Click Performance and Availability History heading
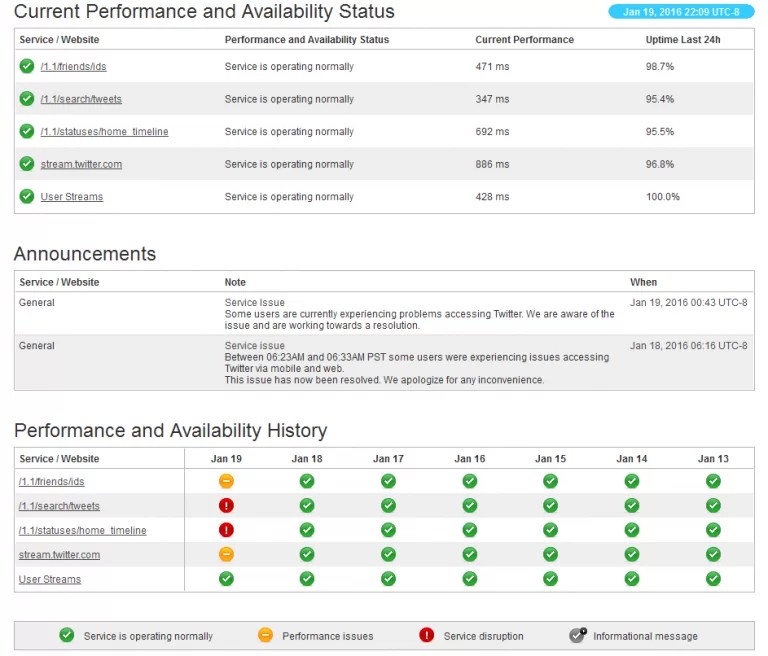Viewport: 768px width, 656px height. tap(170, 431)
